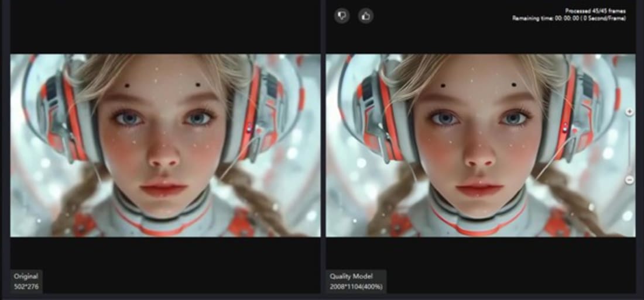Zoom in with the plus button
This screenshot has width=644, height=300.
point(629,112)
